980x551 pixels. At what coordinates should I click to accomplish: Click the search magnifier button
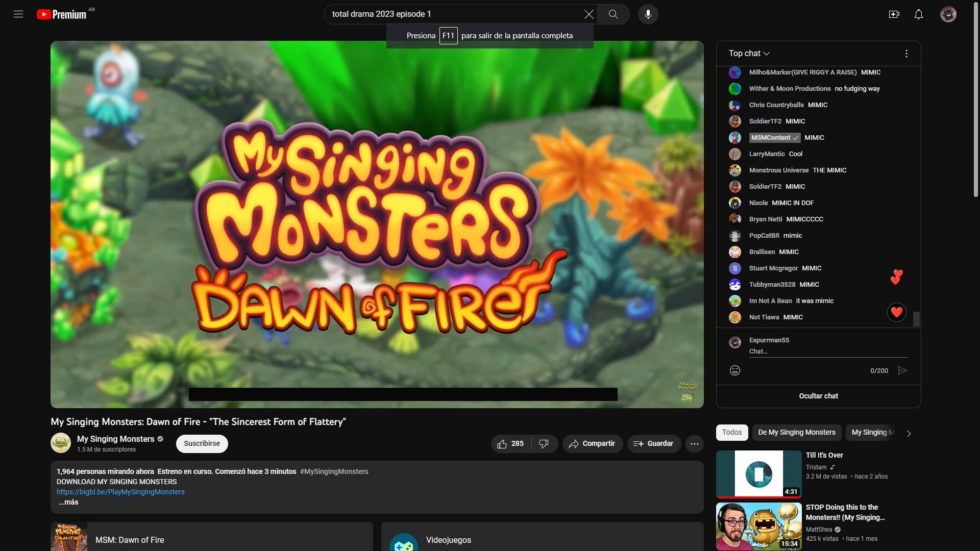pyautogui.click(x=613, y=14)
